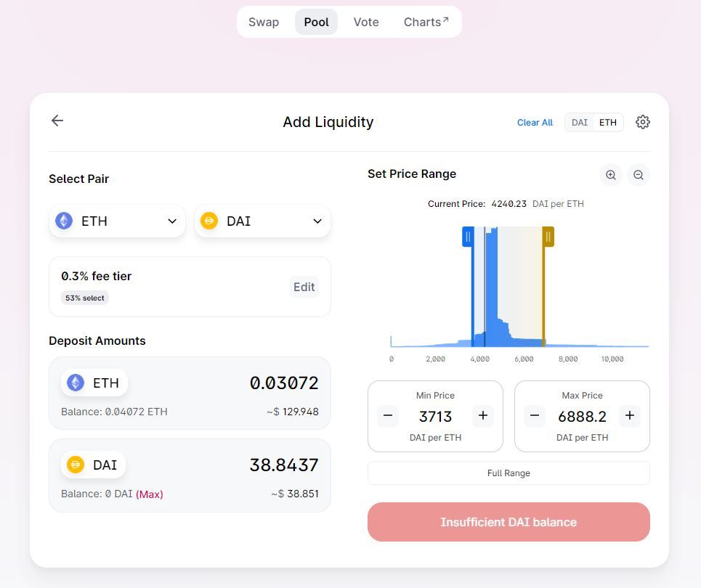The width and height of the screenshot is (701, 588).
Task: Edit the 0.3% fee tier
Action: (304, 287)
